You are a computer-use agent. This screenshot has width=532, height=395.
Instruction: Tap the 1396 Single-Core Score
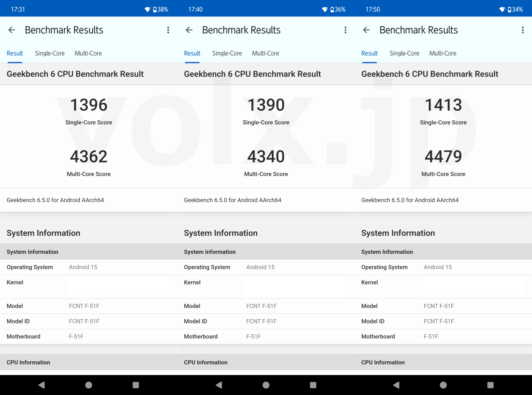click(89, 105)
